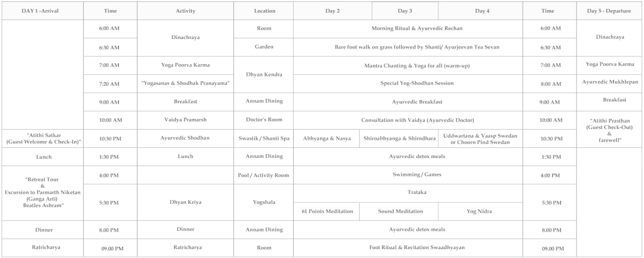Screen dimensions: 644x258
Task: Select the Activity column header
Action: 185,11
